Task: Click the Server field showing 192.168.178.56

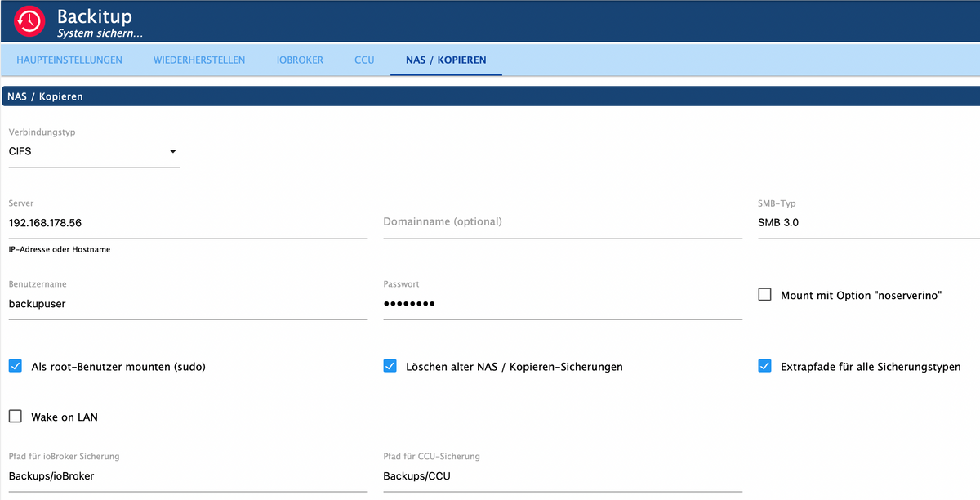Action: [x=188, y=222]
